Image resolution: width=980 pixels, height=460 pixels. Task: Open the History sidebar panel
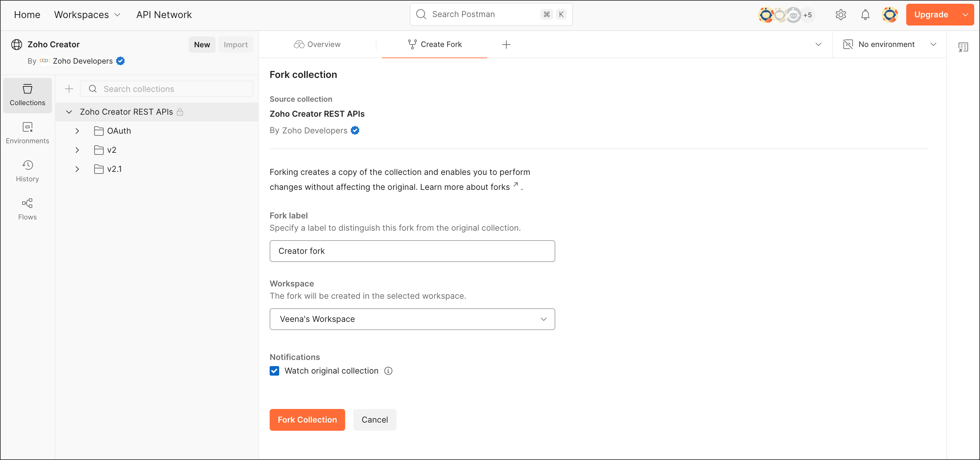coord(28,171)
